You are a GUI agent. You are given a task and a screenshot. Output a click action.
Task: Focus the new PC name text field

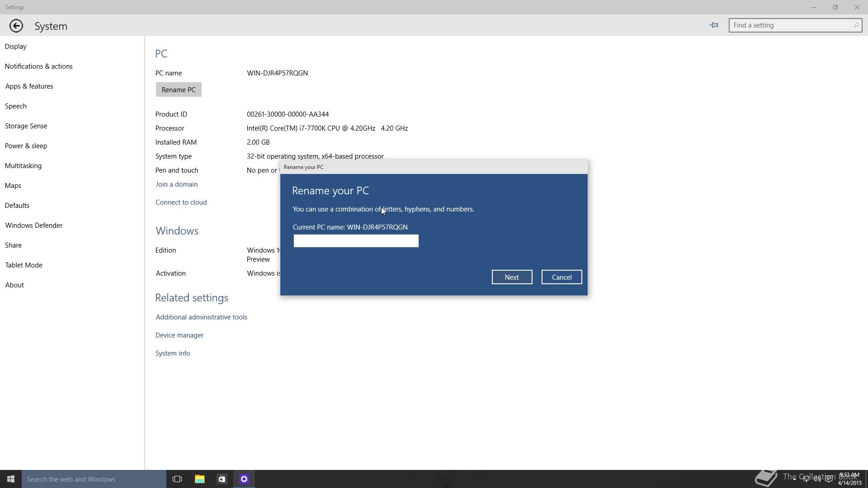click(x=356, y=241)
